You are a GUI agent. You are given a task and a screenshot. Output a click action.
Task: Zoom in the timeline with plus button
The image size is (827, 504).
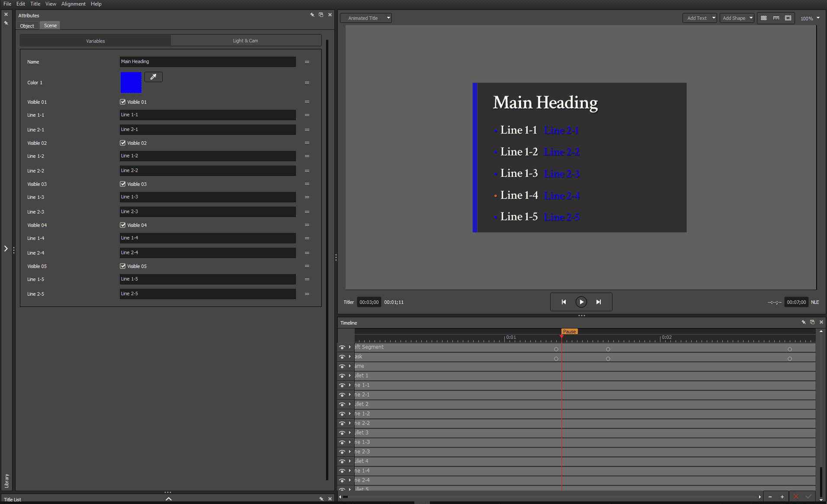pyautogui.click(x=782, y=497)
